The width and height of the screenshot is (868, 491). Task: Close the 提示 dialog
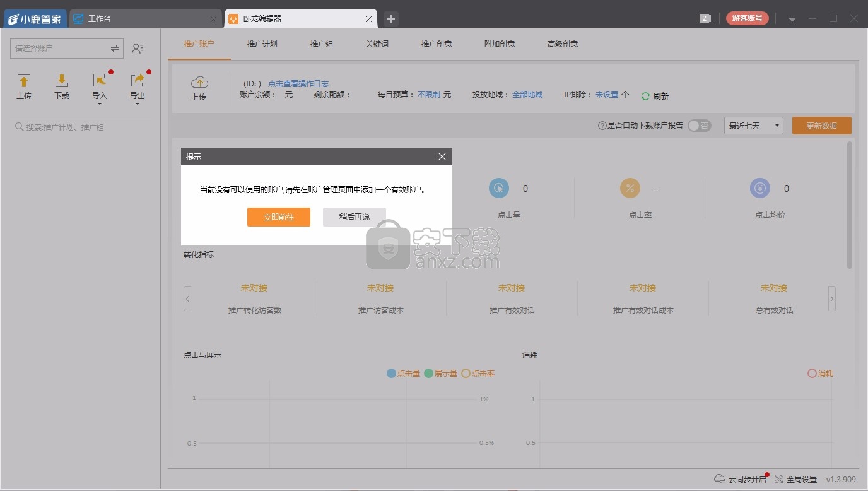[442, 157]
